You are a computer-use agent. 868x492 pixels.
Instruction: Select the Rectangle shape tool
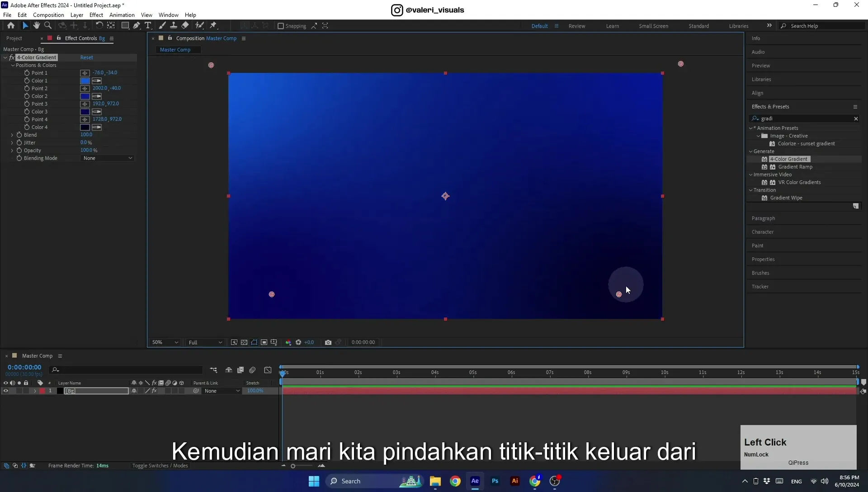point(125,26)
